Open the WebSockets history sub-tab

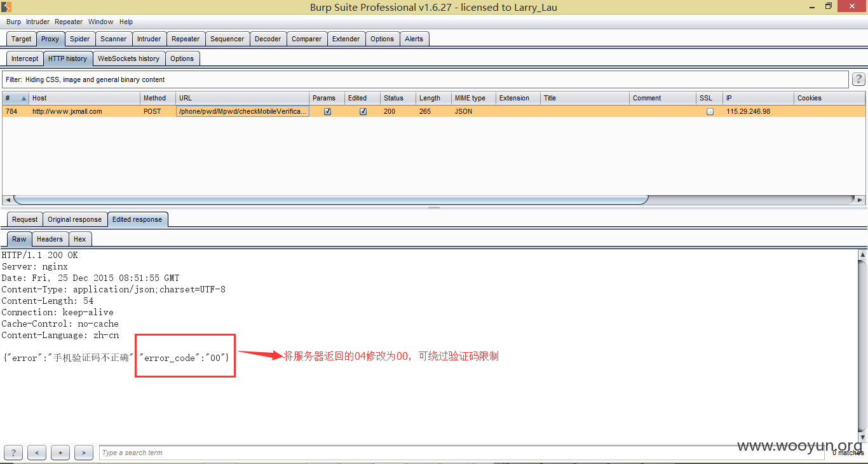coord(128,58)
